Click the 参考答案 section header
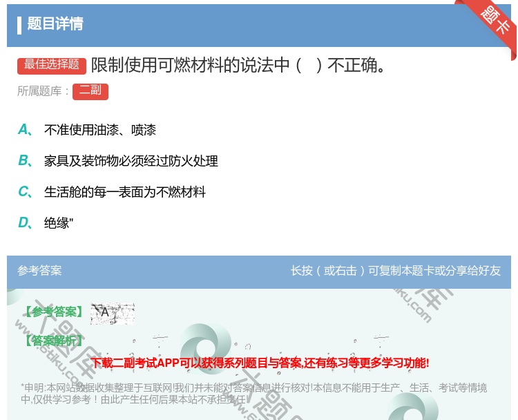The height and width of the screenshot is (420, 518). pyautogui.click(x=39, y=271)
